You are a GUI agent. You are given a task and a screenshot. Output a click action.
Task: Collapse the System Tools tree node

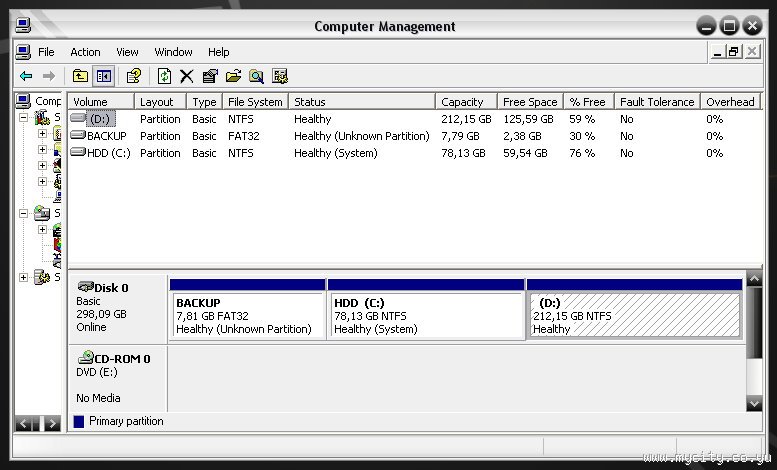[23, 118]
